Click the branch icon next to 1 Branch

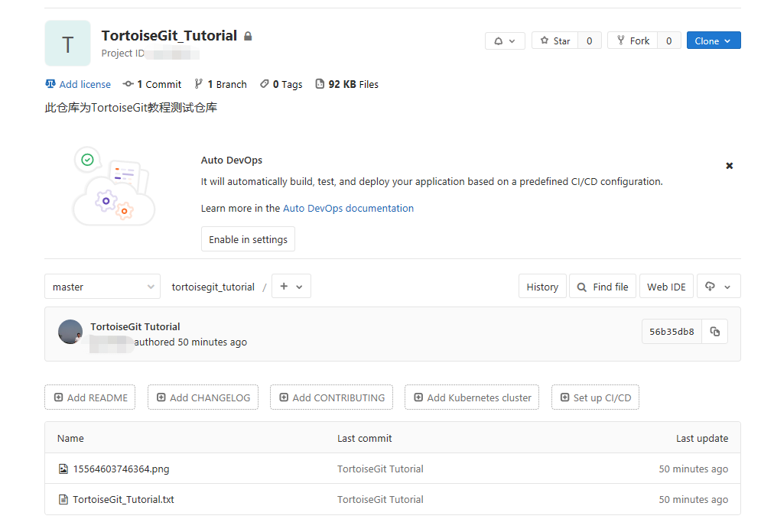[197, 84]
